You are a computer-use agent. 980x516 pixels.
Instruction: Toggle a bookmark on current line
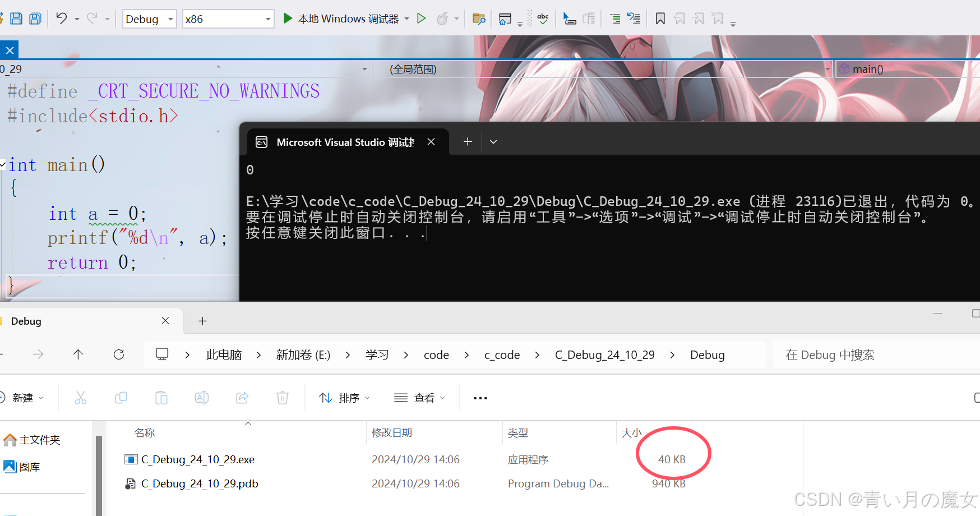click(x=660, y=19)
